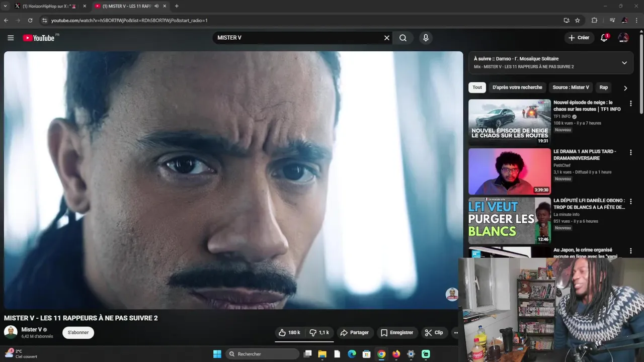The width and height of the screenshot is (644, 362).
Task: Close the MISTER V YouTube tab
Action: tap(165, 6)
